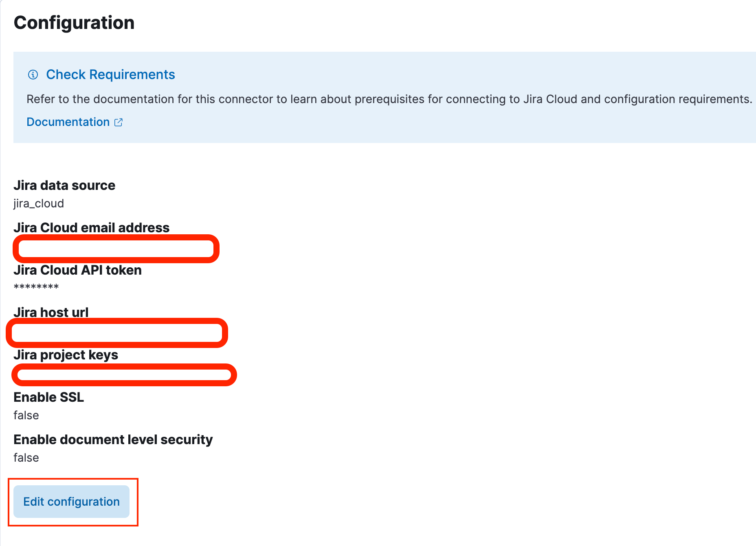
Task: Click the Jira project keys label
Action: [66, 355]
